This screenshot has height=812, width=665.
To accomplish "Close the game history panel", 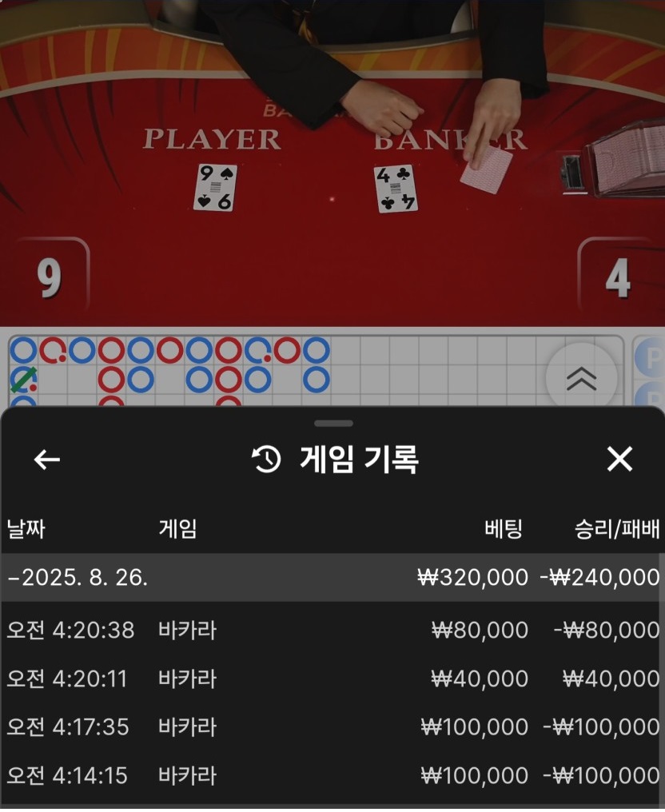I will pos(619,459).
